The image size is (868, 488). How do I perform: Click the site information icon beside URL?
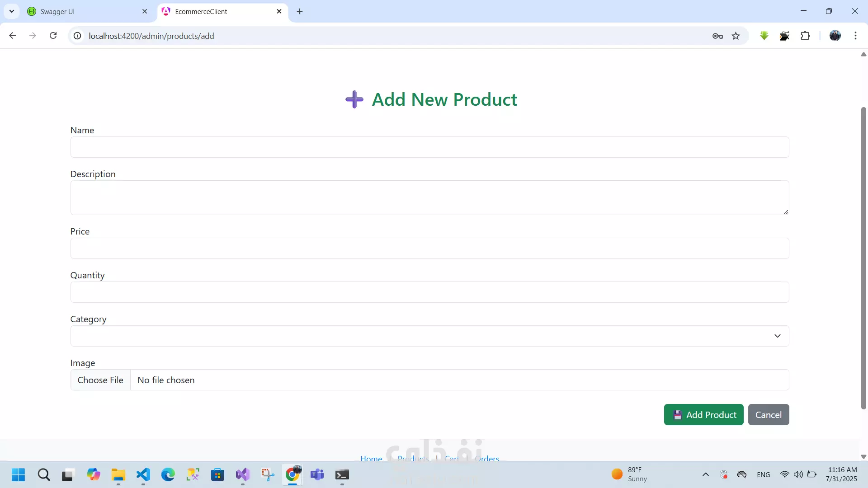click(x=78, y=36)
